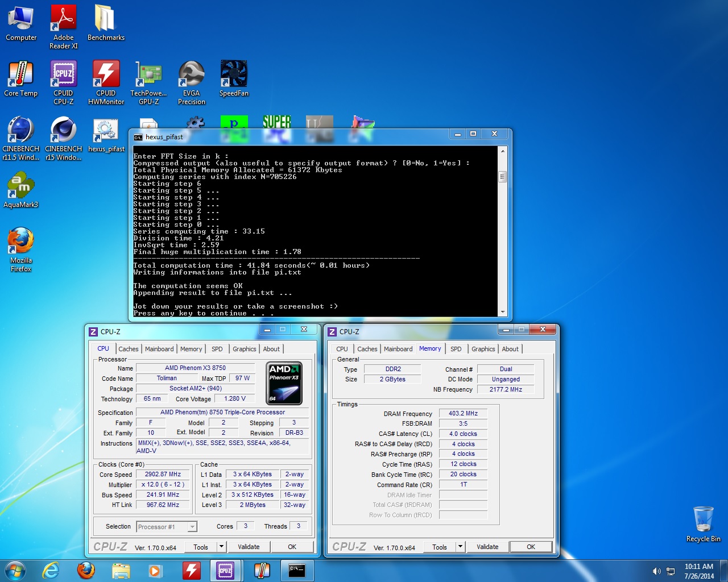
Task: Open CINEBENCH r15 desktop shortcut
Action: pos(64,138)
